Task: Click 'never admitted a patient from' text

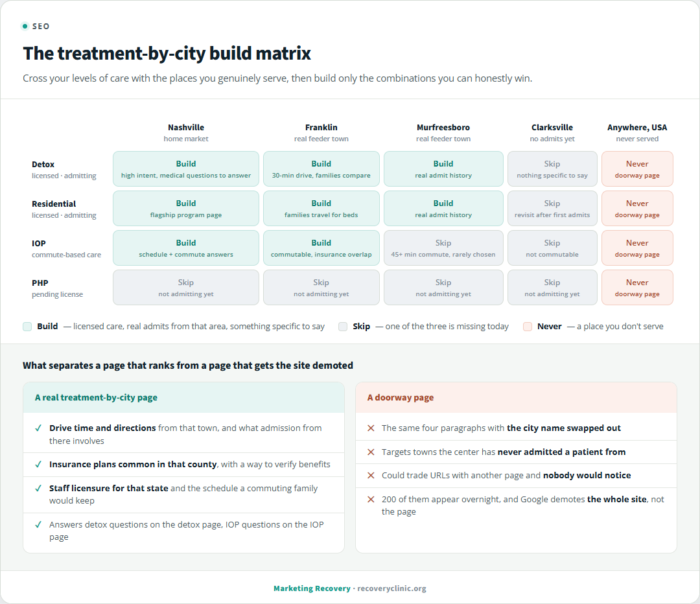Action: point(561,452)
